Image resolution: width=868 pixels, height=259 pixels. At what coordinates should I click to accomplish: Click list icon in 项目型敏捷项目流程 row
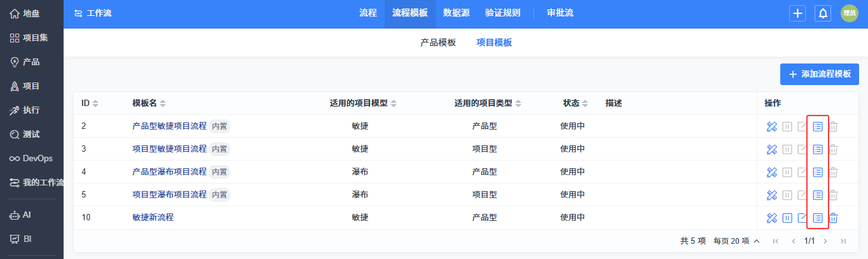818,149
